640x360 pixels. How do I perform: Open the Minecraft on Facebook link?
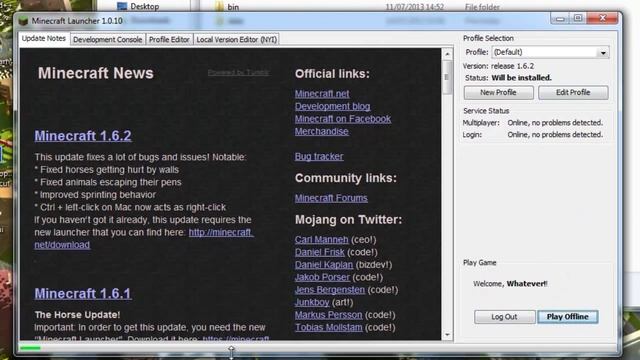coord(343,119)
